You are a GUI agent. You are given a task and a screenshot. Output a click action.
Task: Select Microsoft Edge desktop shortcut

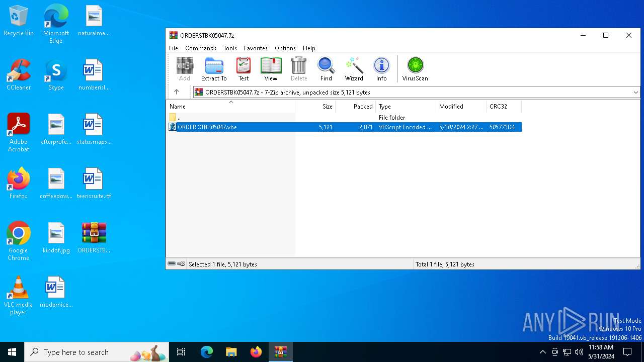[x=56, y=24]
